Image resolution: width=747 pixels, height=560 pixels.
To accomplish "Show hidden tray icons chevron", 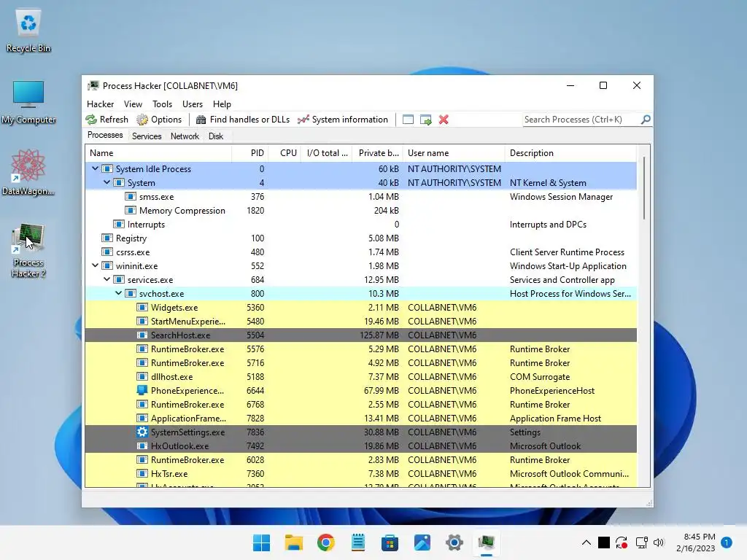I will (587, 542).
